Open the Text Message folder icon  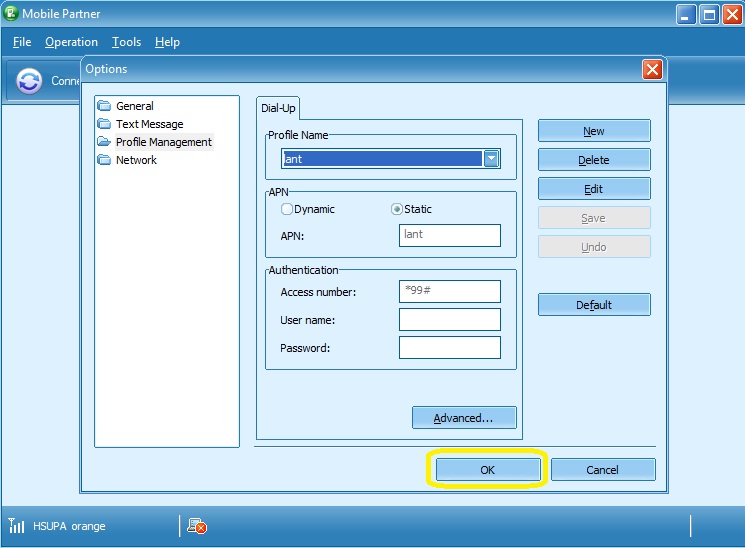104,124
